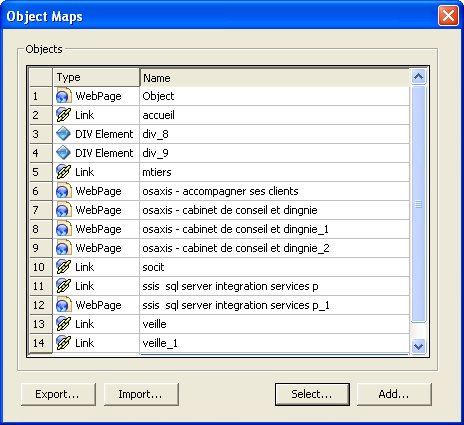This screenshot has width=464, height=425.
Task: Click the Link icon in the mtiers row
Action: [63, 172]
